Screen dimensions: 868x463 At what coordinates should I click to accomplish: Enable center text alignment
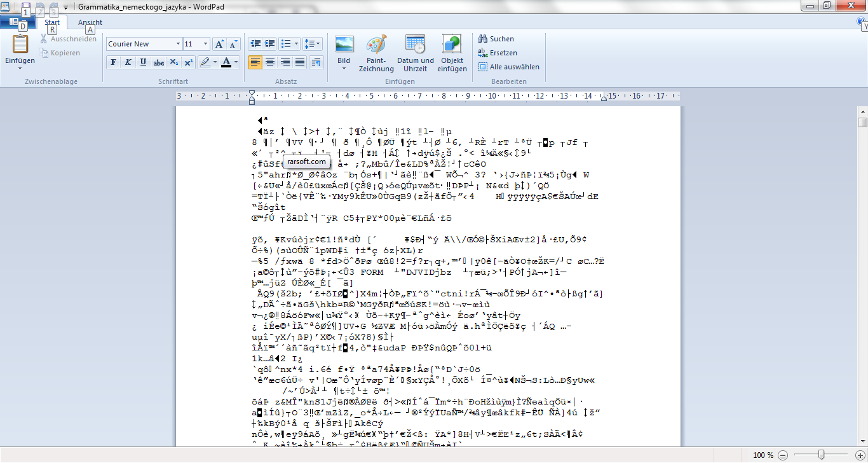click(x=270, y=62)
